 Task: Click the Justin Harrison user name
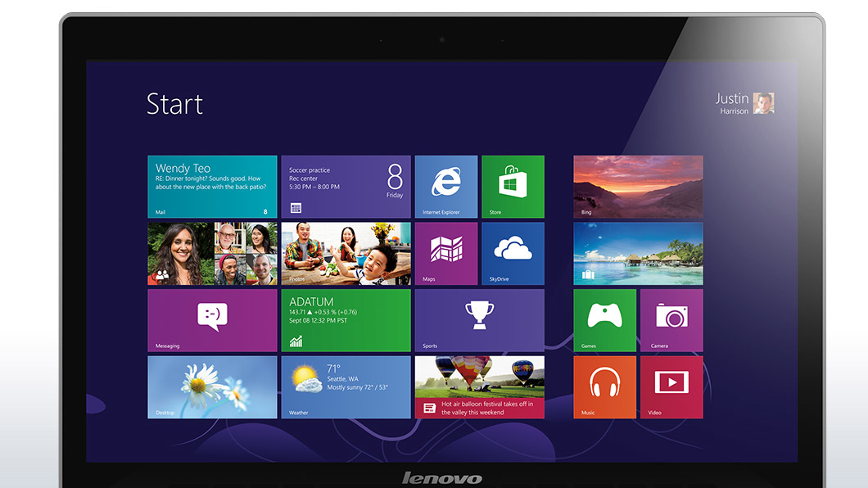(x=732, y=103)
